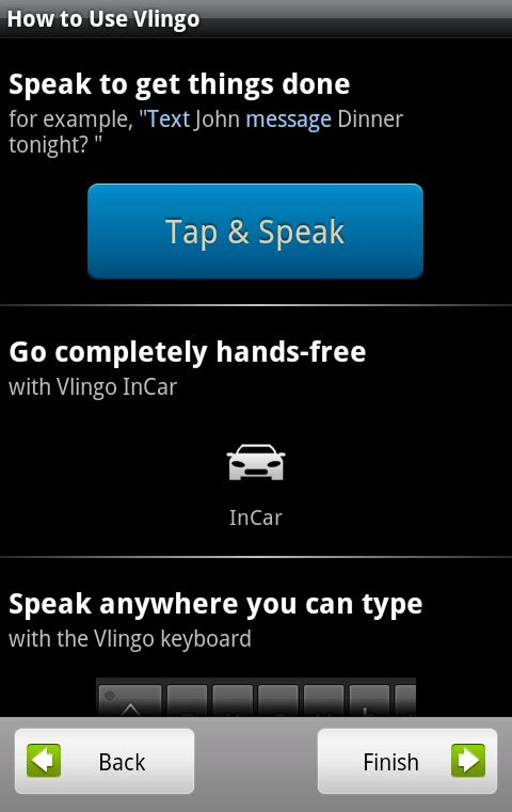Viewport: 512px width, 812px height.
Task: Click the green right arrow on Finish
Action: [468, 761]
